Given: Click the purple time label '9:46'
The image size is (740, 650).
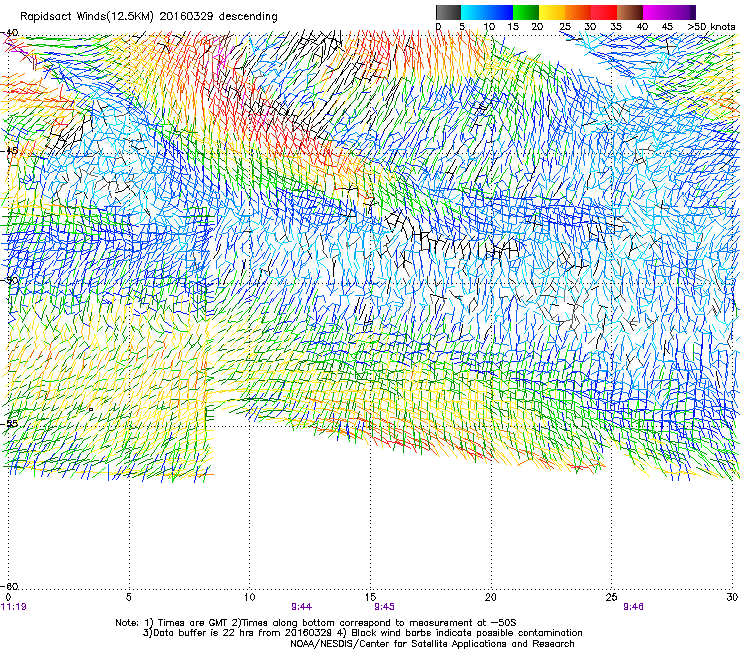Looking at the screenshot, I should (x=633, y=607).
